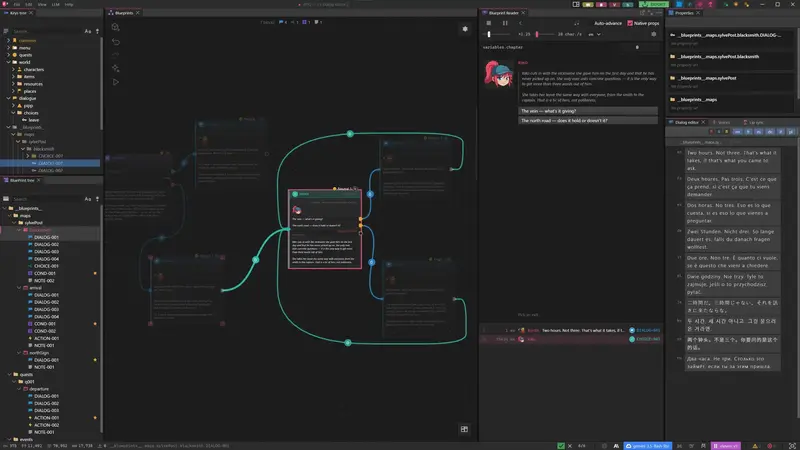This screenshot has height=450, width=800.
Task: Open the language dropdown in Blueprint Reader
Action: pos(594,34)
